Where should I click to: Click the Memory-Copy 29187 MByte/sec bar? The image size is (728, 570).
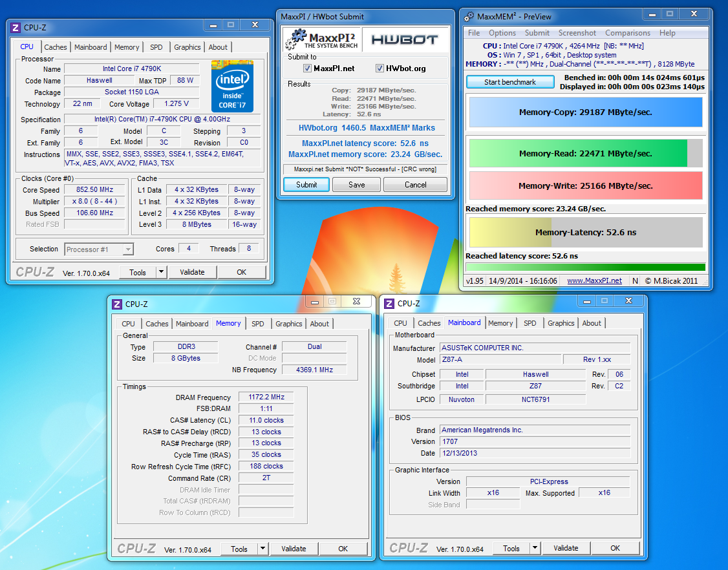(586, 112)
